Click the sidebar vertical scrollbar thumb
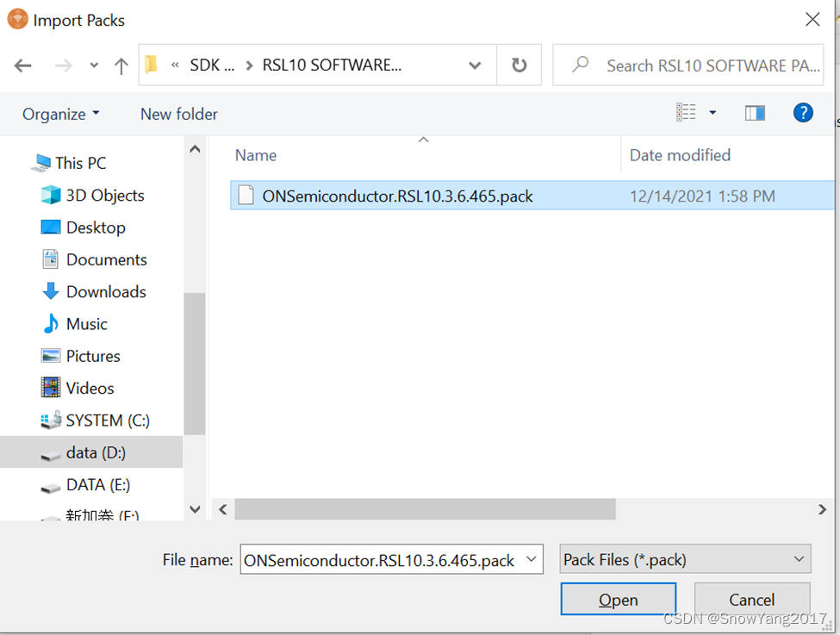Image resolution: width=840 pixels, height=635 pixels. (x=195, y=364)
